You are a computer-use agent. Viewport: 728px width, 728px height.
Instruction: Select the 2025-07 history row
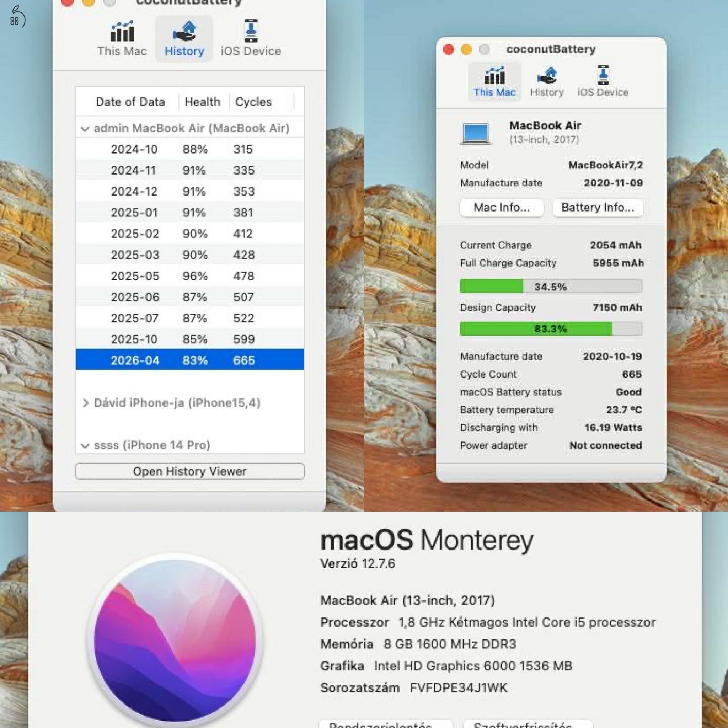[190, 318]
